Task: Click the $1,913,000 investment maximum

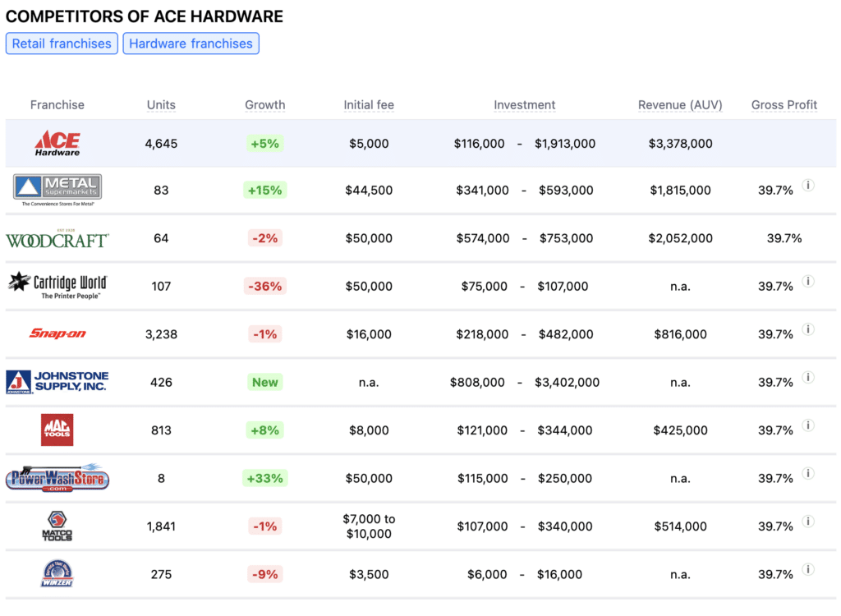Action: pos(565,143)
